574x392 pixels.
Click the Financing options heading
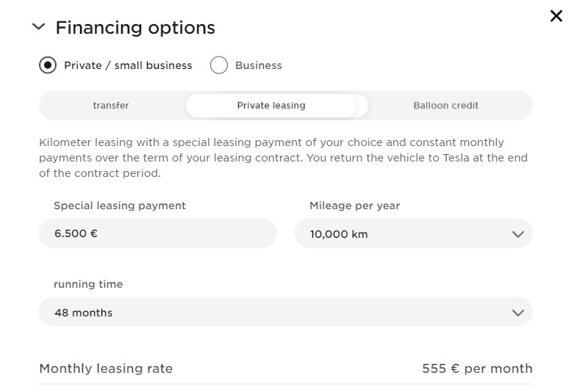(135, 28)
